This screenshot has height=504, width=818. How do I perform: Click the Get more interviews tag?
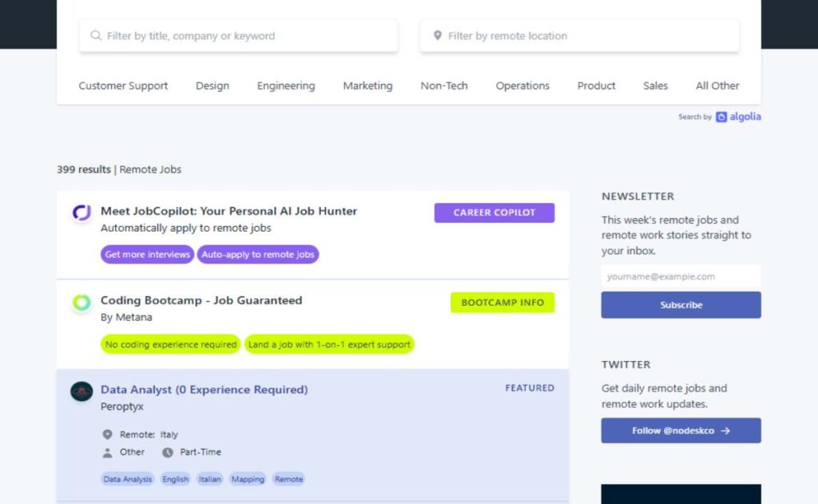pyautogui.click(x=147, y=255)
